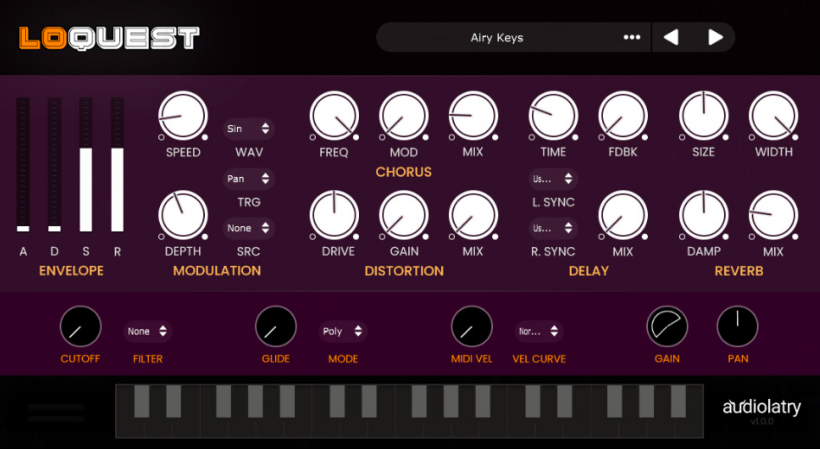This screenshot has height=449, width=820.
Task: Click the previous preset arrow
Action: [x=671, y=38]
